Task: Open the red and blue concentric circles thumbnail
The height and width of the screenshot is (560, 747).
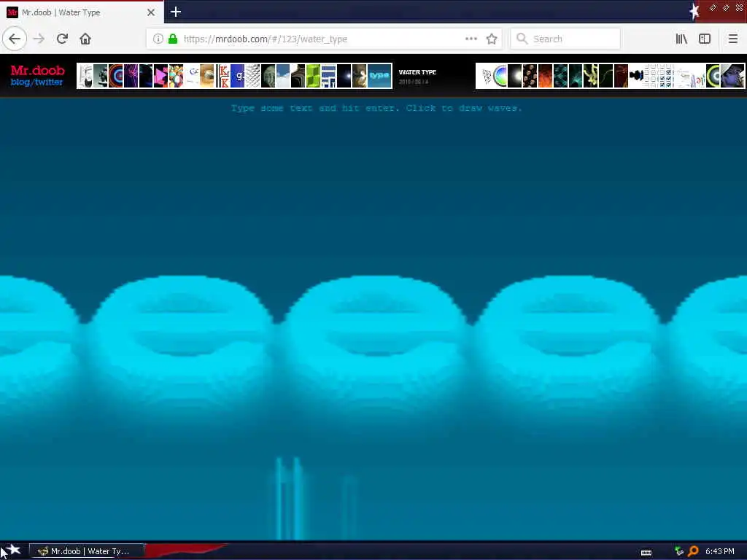Action: tap(116, 76)
